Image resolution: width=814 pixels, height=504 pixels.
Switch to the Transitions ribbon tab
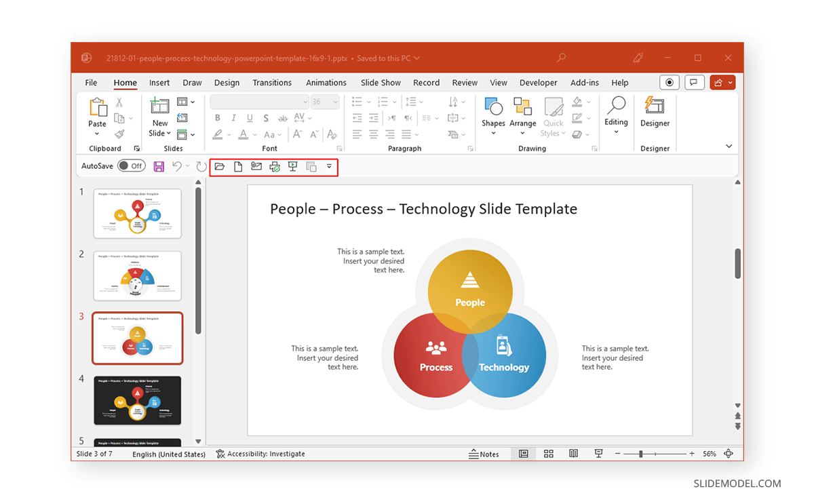272,82
